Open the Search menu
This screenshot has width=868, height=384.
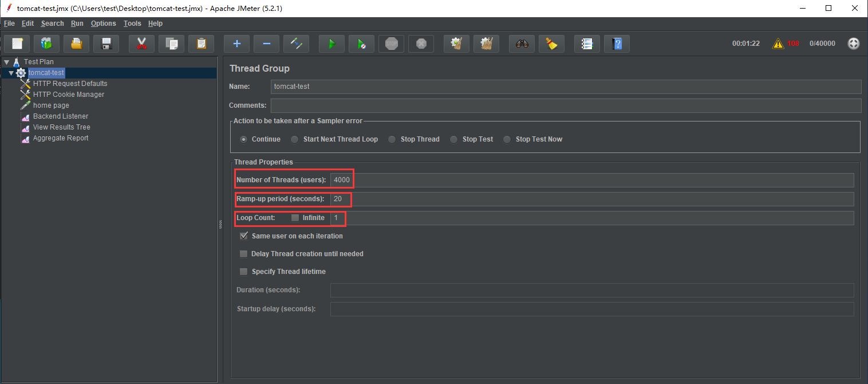[53, 23]
